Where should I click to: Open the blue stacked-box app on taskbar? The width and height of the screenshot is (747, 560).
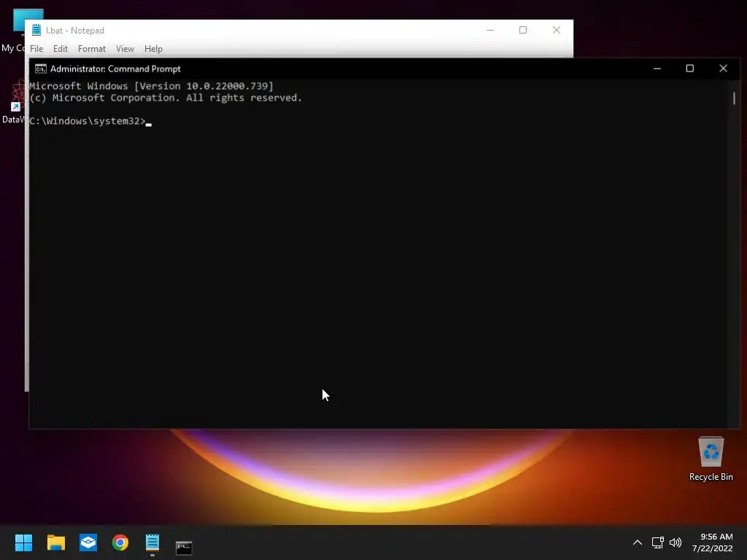click(x=88, y=542)
